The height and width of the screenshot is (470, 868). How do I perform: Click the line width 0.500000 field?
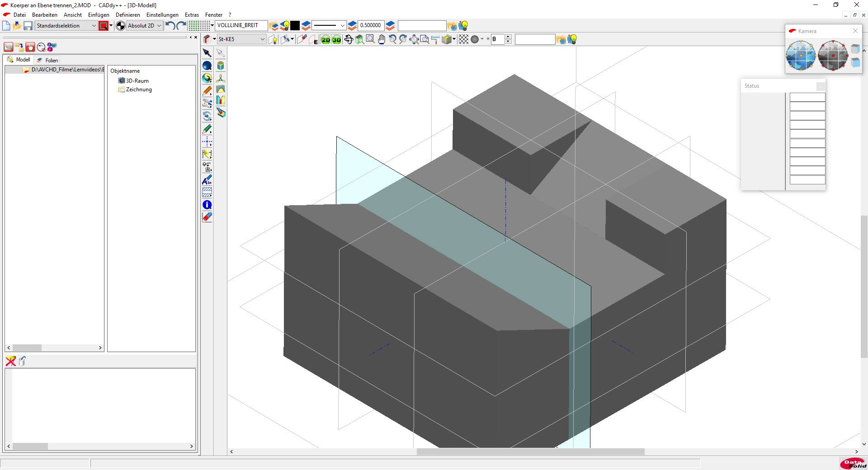[x=370, y=26]
